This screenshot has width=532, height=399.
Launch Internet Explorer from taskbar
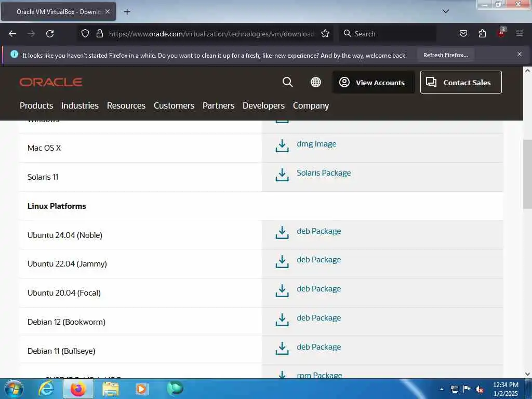tap(46, 389)
